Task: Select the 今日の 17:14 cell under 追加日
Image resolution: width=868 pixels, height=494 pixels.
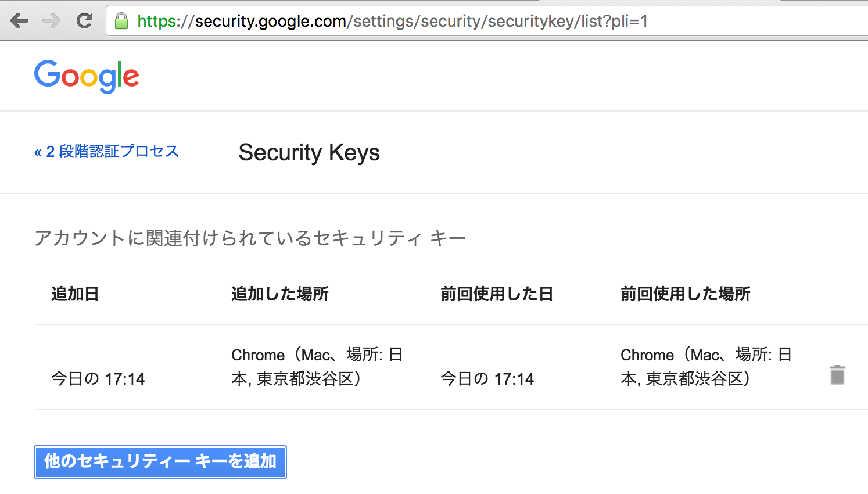Action: click(x=98, y=379)
